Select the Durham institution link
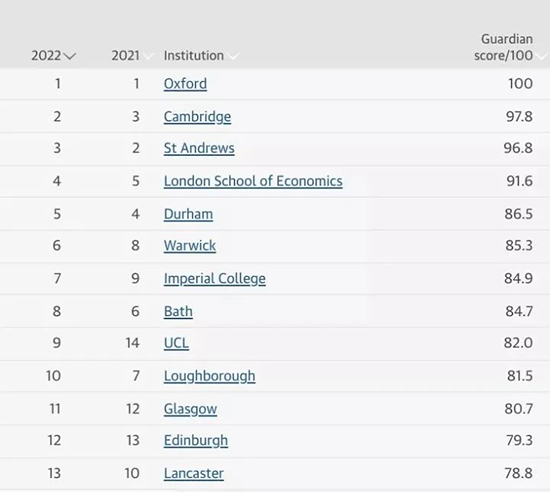550x492 pixels. 188,214
